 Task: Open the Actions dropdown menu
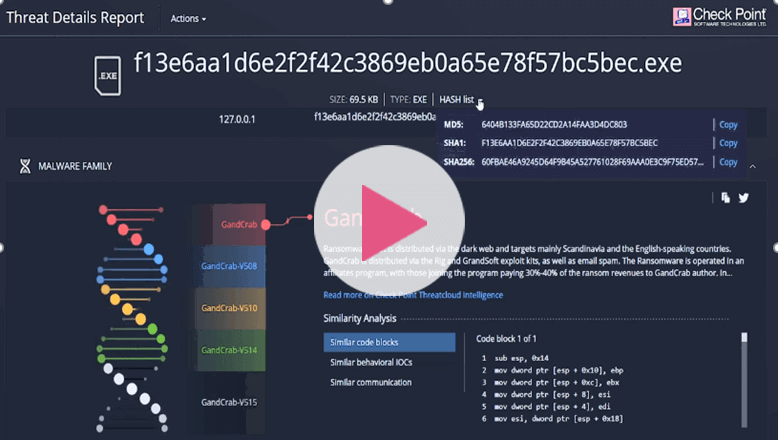[x=188, y=18]
